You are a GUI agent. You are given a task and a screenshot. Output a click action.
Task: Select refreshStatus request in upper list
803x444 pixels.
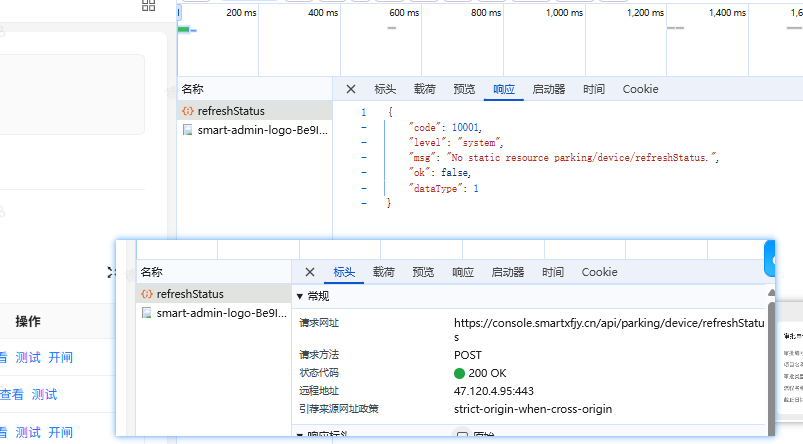[x=230, y=111]
